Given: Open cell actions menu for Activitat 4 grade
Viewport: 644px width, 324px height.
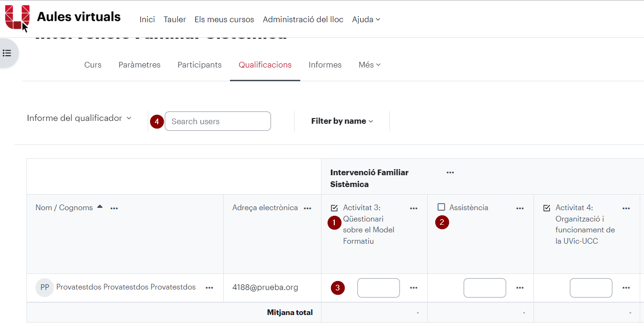Looking at the screenshot, I should (x=627, y=288).
